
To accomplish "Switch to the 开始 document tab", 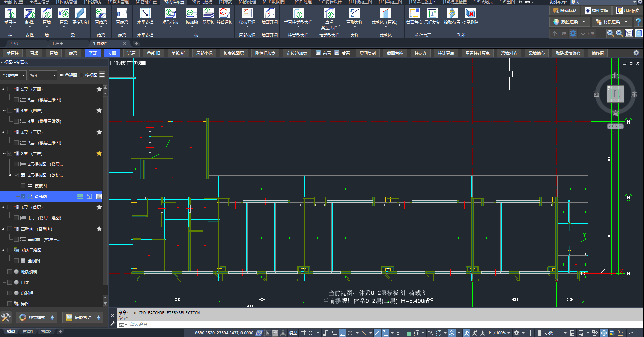I will point(14,43).
